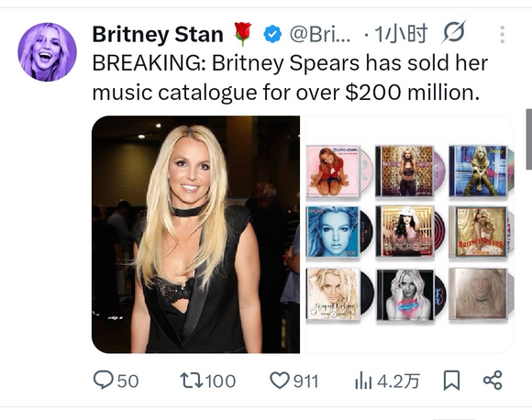Like the tweet with heart icon
This screenshot has height=420, width=532.
tap(279, 381)
